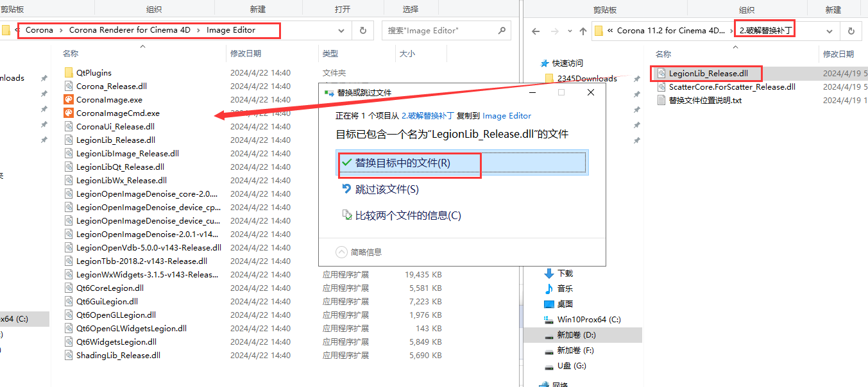Select LegionLib_Release.dll in left window

point(115,140)
